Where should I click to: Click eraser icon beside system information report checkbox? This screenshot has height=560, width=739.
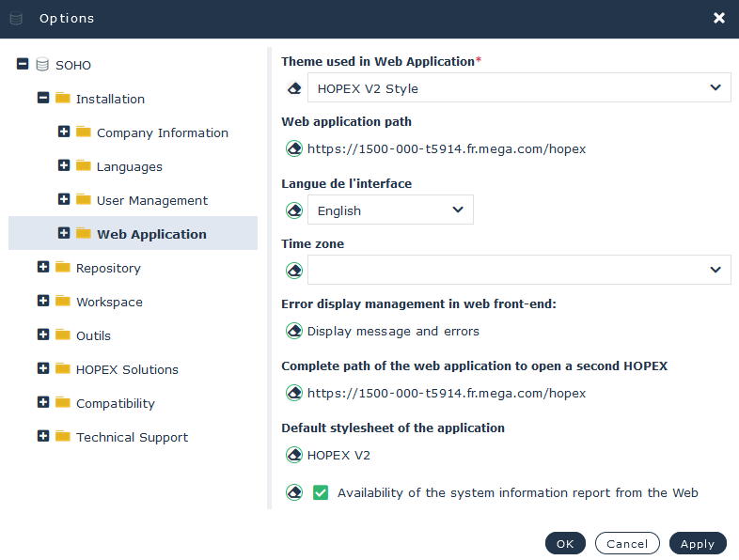point(294,492)
